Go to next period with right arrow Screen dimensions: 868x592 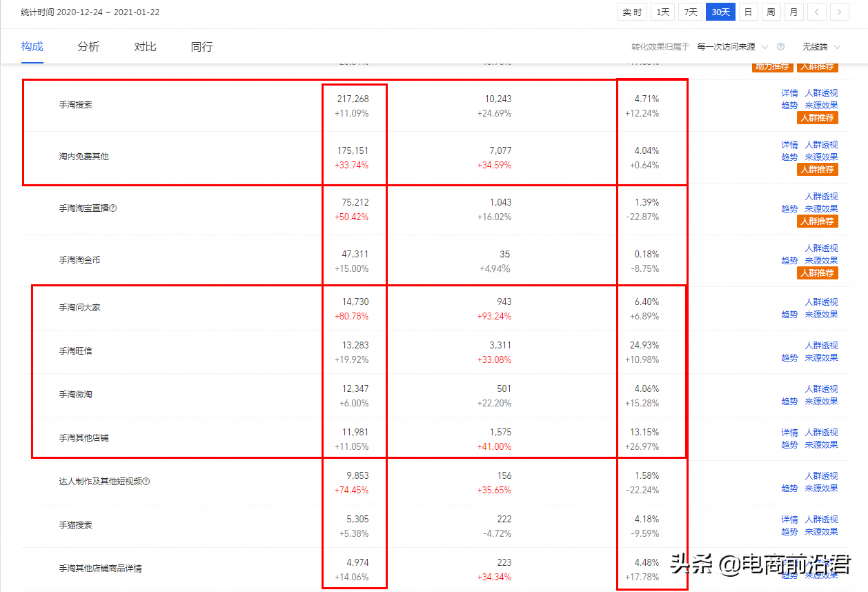click(x=839, y=12)
